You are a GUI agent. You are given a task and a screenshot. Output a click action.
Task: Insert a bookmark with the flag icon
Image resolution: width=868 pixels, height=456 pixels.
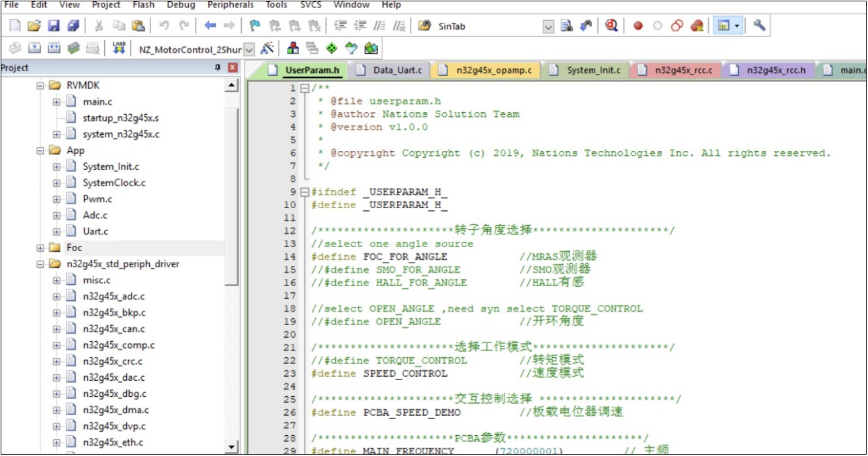pos(255,26)
